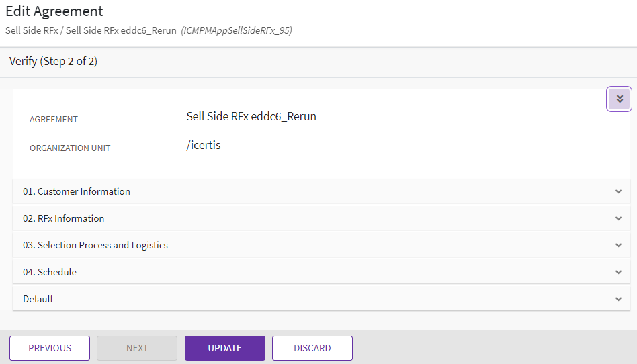The image size is (637, 364).
Task: Expand RFx Information using its chevron arrow
Action: point(618,218)
